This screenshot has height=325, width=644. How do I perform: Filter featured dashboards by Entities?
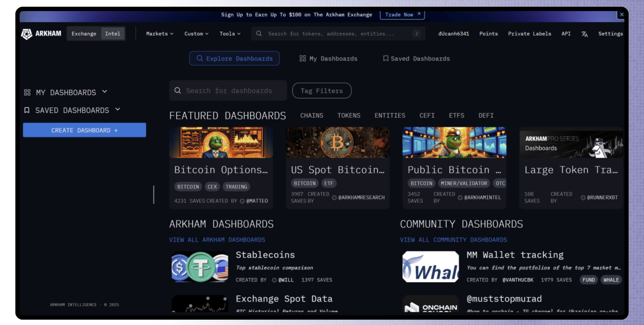click(x=390, y=115)
